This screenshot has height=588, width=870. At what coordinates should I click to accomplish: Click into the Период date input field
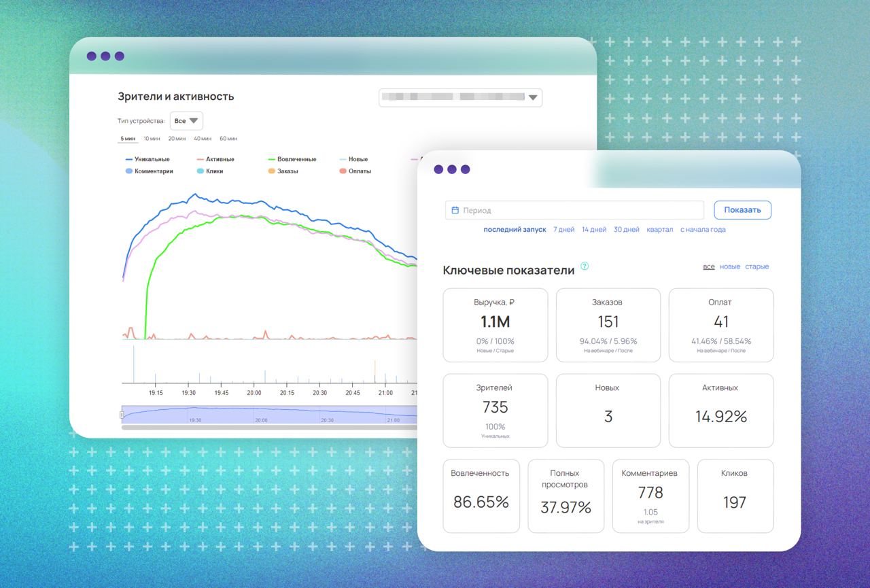[x=574, y=210]
